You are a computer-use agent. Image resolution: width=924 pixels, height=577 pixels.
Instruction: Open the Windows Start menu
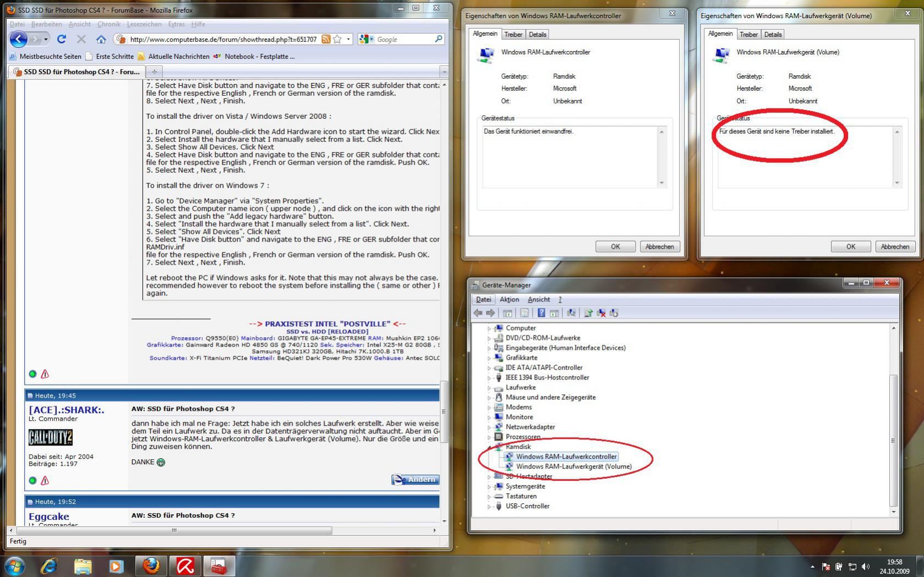[x=15, y=566]
